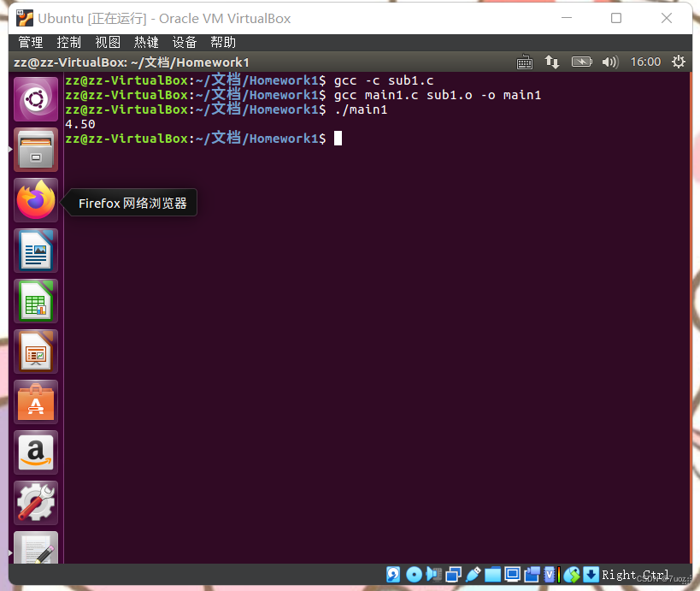Click the Right Ctrl host key label
The width and height of the screenshot is (700, 591).
(x=637, y=575)
